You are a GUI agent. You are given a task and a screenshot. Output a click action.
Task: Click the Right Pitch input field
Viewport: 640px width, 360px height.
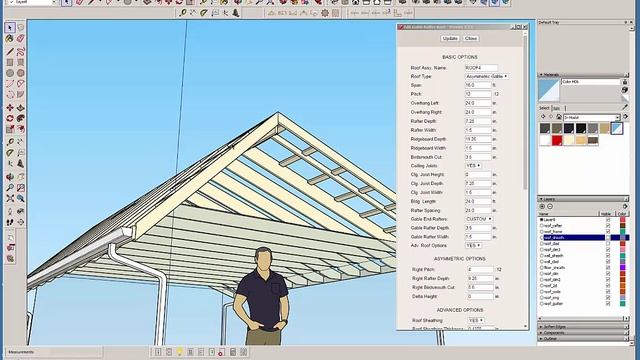[x=480, y=270]
